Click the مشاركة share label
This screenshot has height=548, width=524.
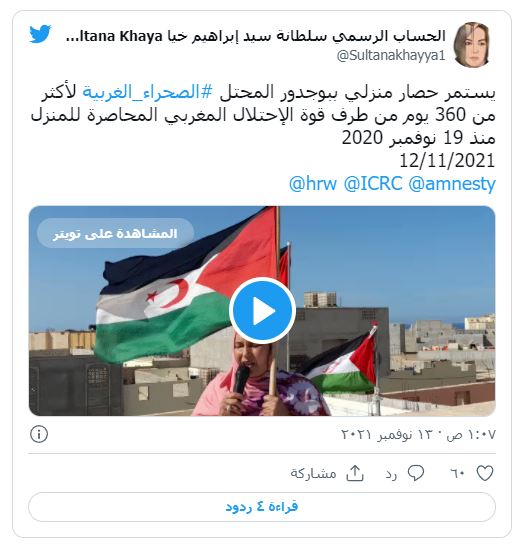[313, 474]
